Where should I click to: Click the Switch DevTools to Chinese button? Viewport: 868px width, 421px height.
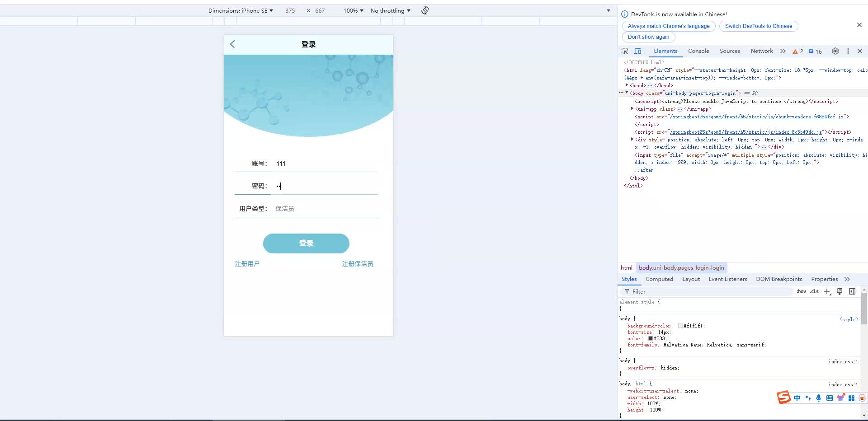[758, 26]
